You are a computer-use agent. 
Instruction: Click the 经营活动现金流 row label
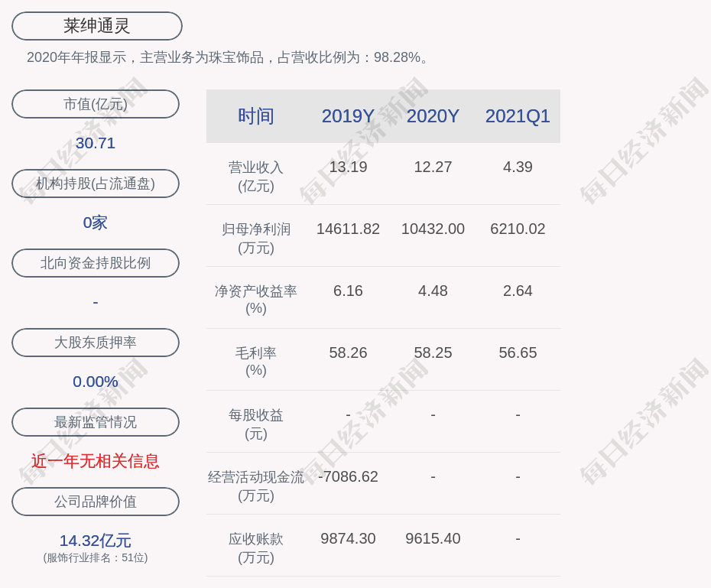tap(256, 486)
